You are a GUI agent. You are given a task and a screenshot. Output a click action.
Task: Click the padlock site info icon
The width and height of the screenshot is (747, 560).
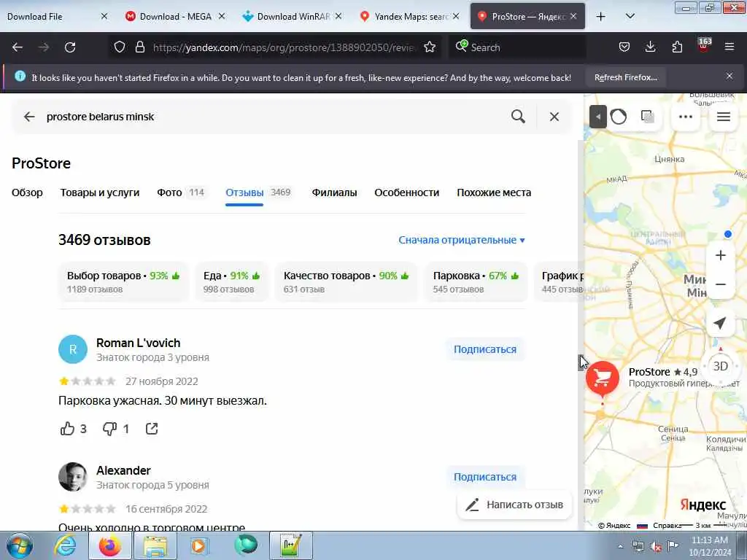click(139, 47)
